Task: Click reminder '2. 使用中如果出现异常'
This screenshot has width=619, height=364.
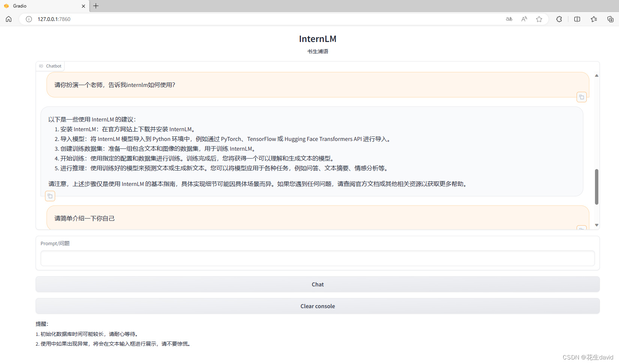Action: click(114, 344)
